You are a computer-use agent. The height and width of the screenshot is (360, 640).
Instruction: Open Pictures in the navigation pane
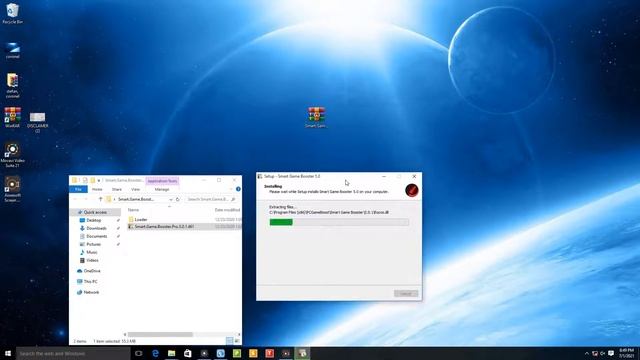click(93, 244)
